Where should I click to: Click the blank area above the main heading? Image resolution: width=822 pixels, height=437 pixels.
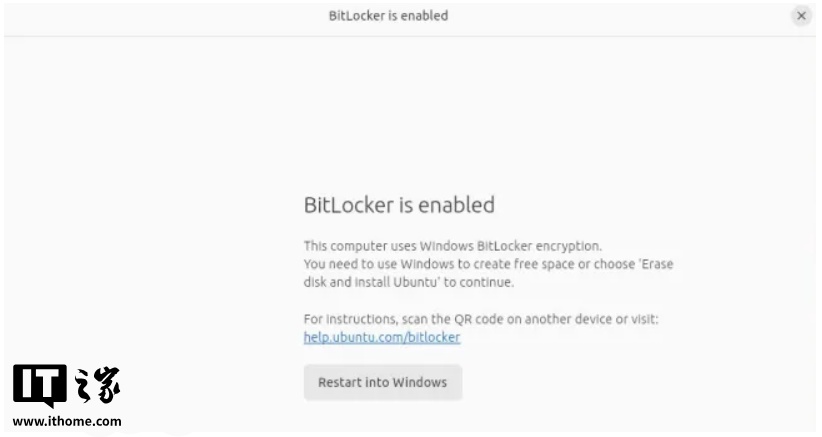tap(409, 113)
